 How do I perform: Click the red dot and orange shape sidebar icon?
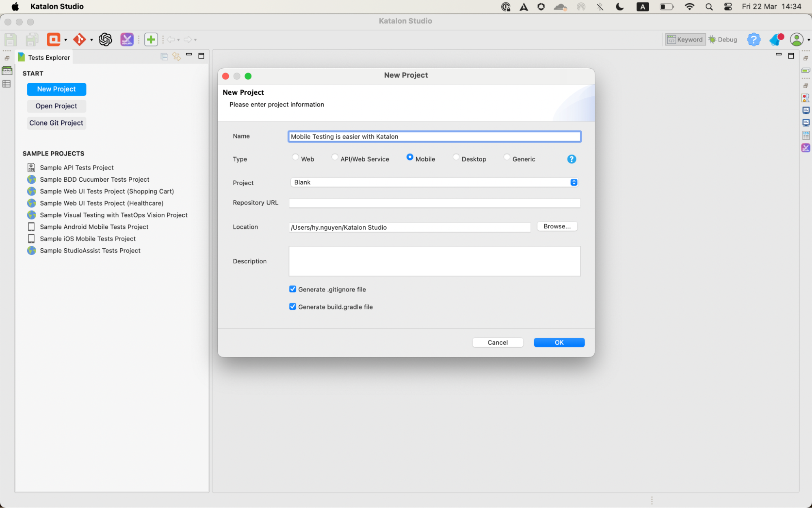806,98
